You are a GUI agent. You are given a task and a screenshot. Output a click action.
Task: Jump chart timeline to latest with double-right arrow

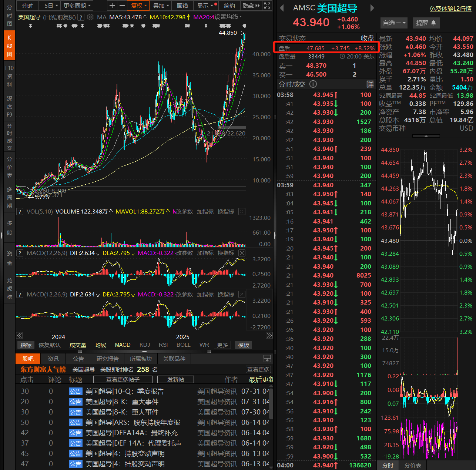[269, 335]
